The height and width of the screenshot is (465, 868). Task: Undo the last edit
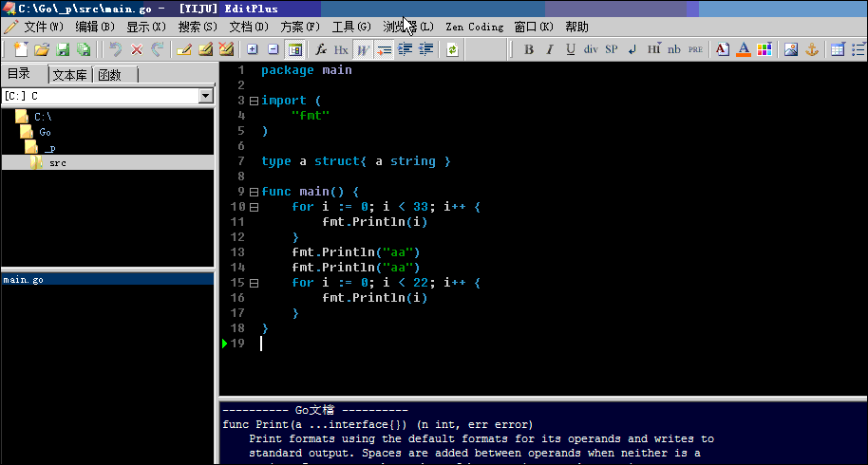[x=115, y=49]
